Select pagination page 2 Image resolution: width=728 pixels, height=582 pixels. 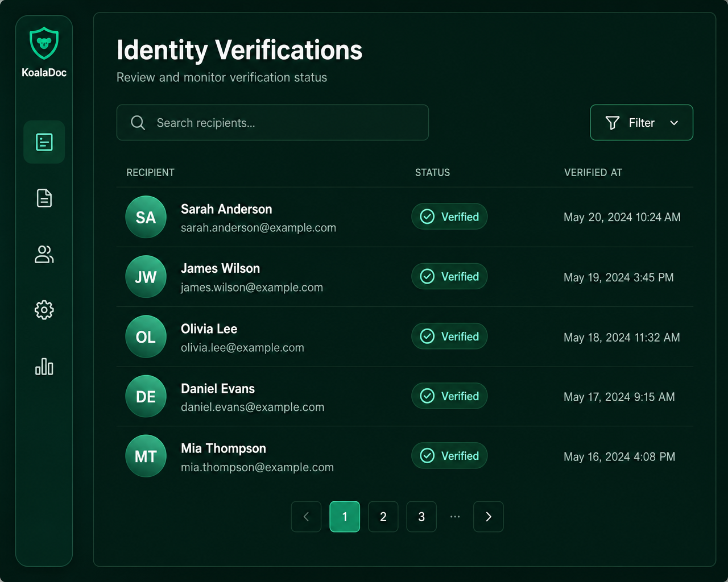coord(383,517)
